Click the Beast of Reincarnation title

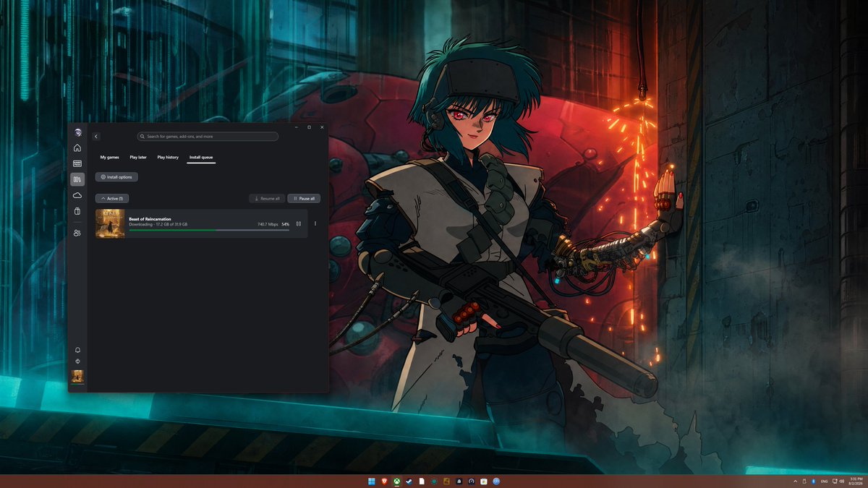click(x=150, y=219)
